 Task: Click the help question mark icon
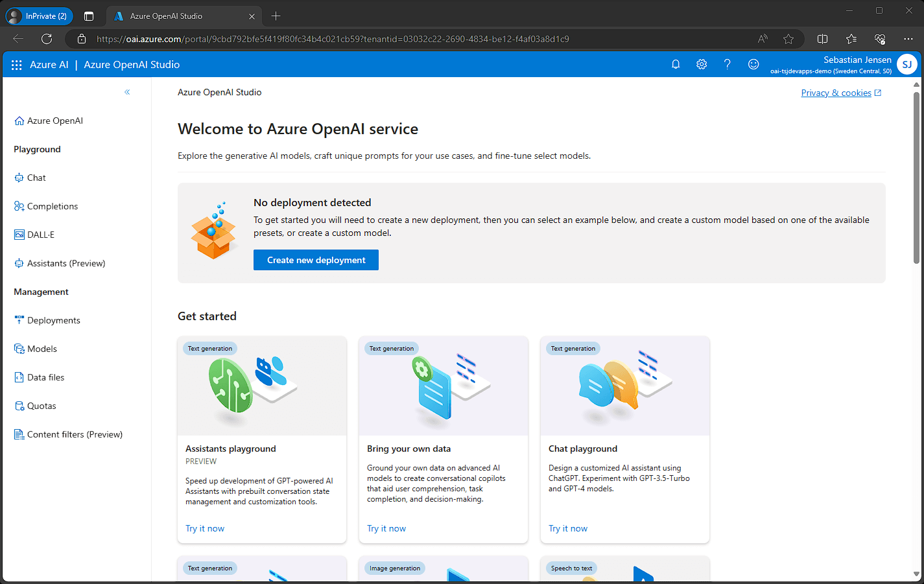click(x=728, y=64)
